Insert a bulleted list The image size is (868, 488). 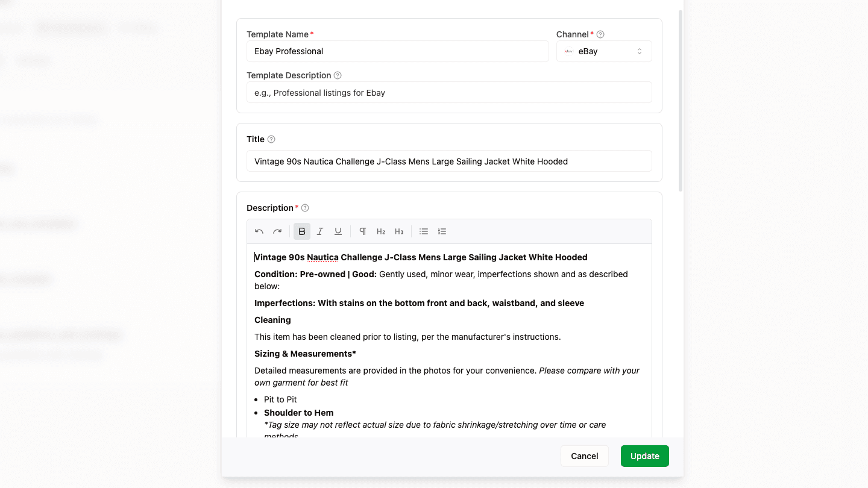click(x=424, y=231)
